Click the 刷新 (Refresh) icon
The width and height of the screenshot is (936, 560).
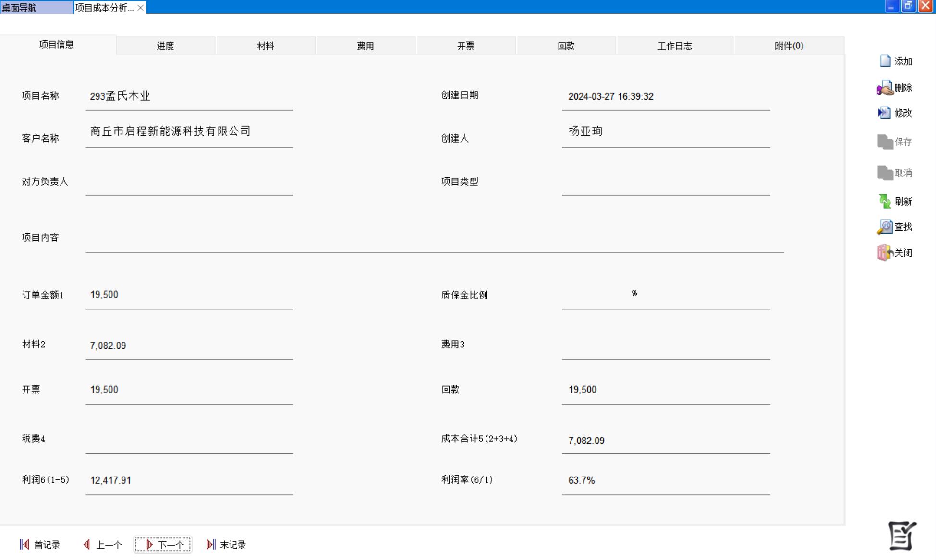point(885,201)
